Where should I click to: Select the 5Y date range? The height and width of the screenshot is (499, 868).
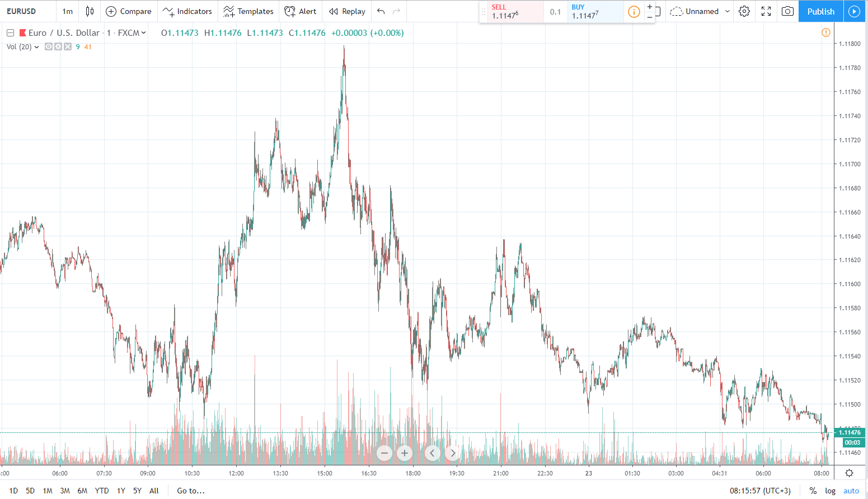(x=137, y=491)
